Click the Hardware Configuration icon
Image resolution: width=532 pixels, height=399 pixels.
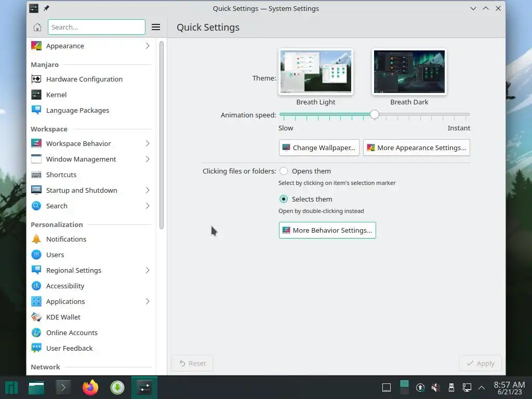[36, 79]
